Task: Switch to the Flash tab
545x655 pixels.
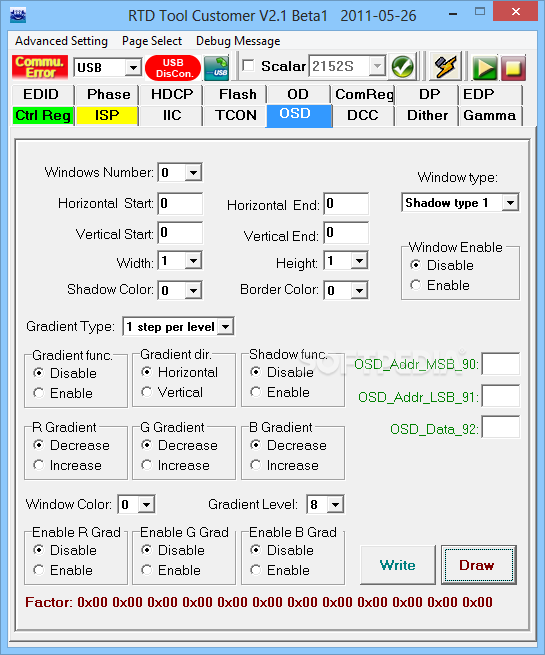Action: pyautogui.click(x=237, y=94)
